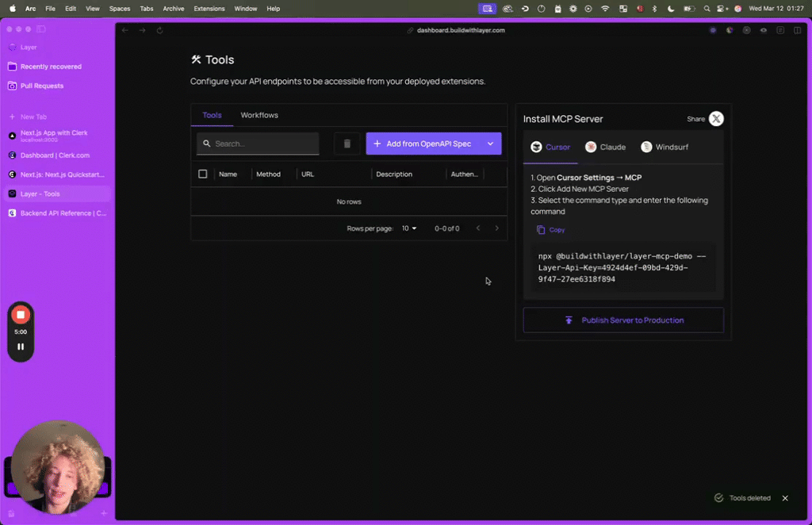
Task: Reload the dashboard page
Action: point(159,30)
